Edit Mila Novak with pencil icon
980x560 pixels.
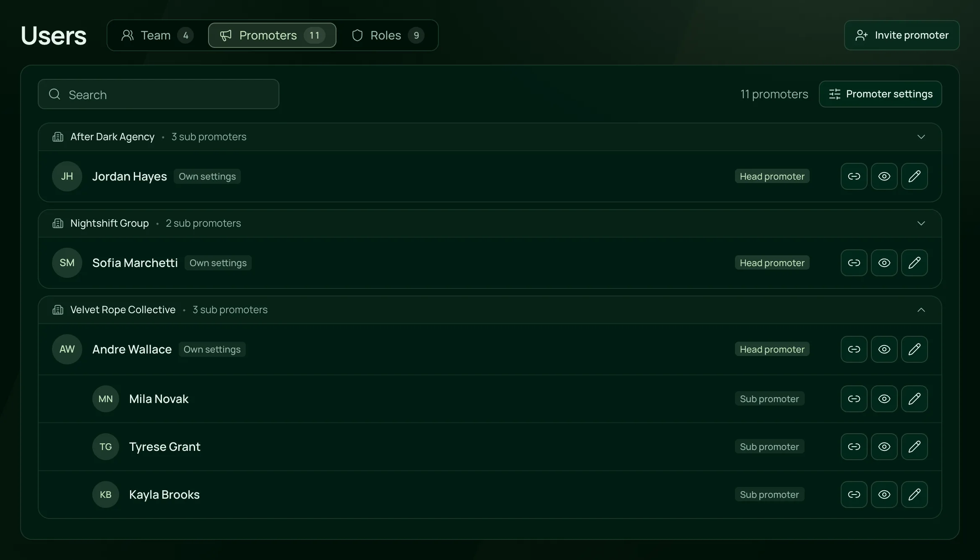(x=914, y=399)
